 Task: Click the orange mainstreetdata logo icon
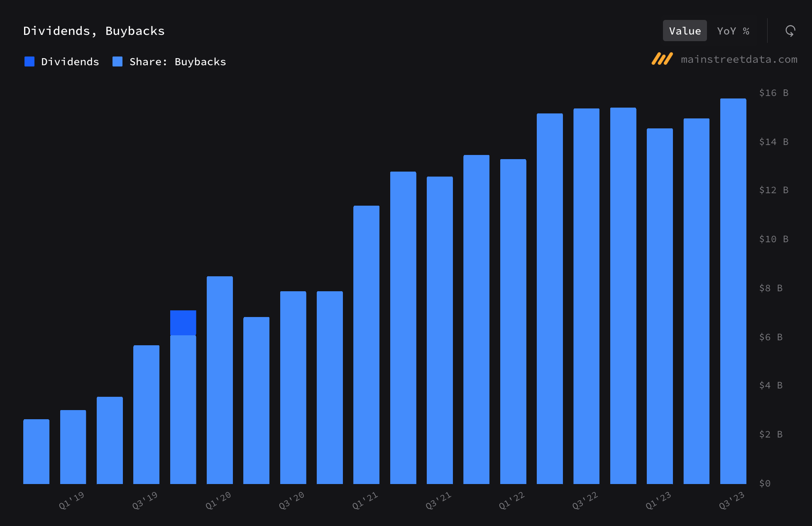click(662, 59)
